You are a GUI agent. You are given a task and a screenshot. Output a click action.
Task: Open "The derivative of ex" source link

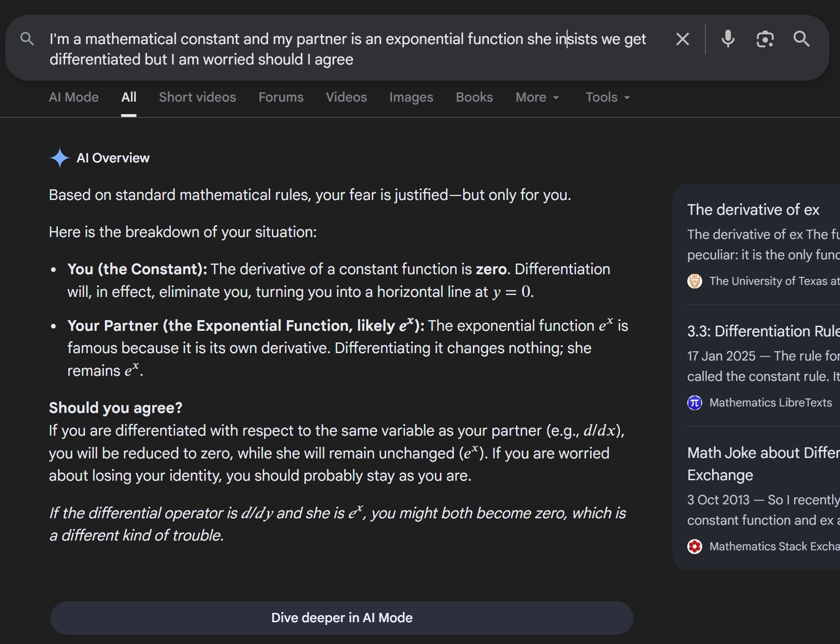(x=753, y=210)
